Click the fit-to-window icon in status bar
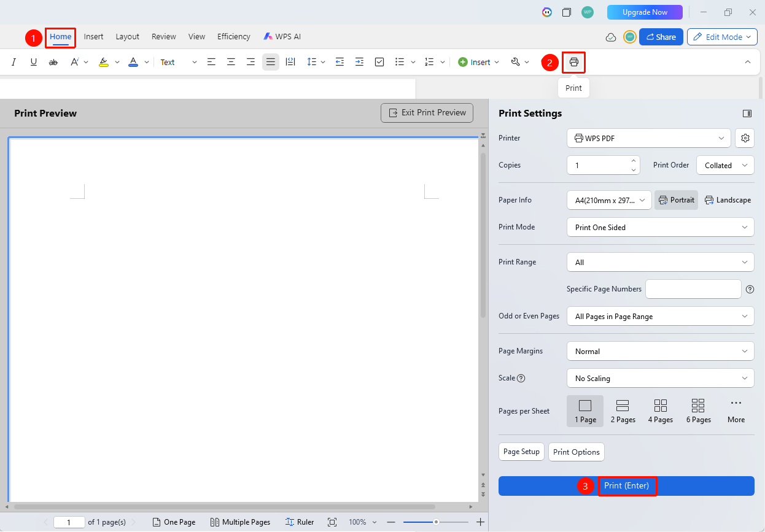 [x=332, y=522]
